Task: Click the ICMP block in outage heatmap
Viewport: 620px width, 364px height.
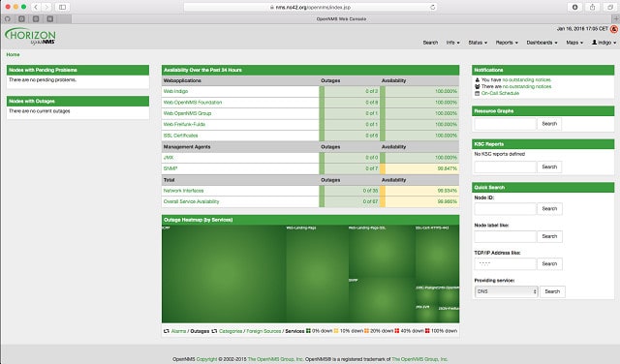Action: tap(224, 274)
